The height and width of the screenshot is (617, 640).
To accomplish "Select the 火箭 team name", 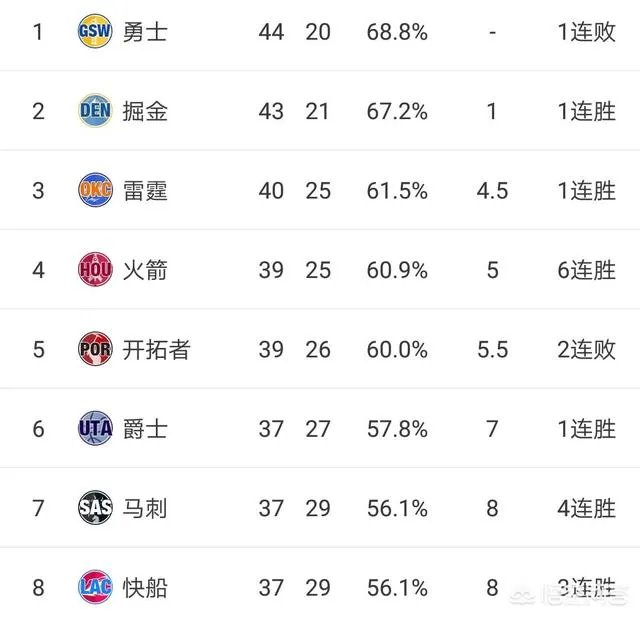I will (x=146, y=270).
